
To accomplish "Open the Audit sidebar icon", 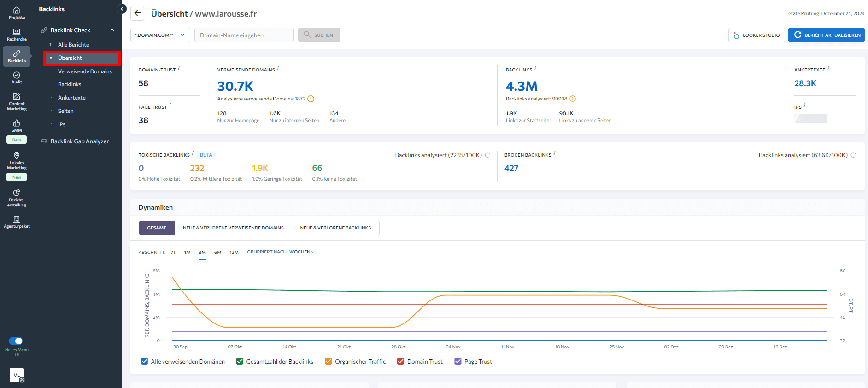I will tap(17, 78).
